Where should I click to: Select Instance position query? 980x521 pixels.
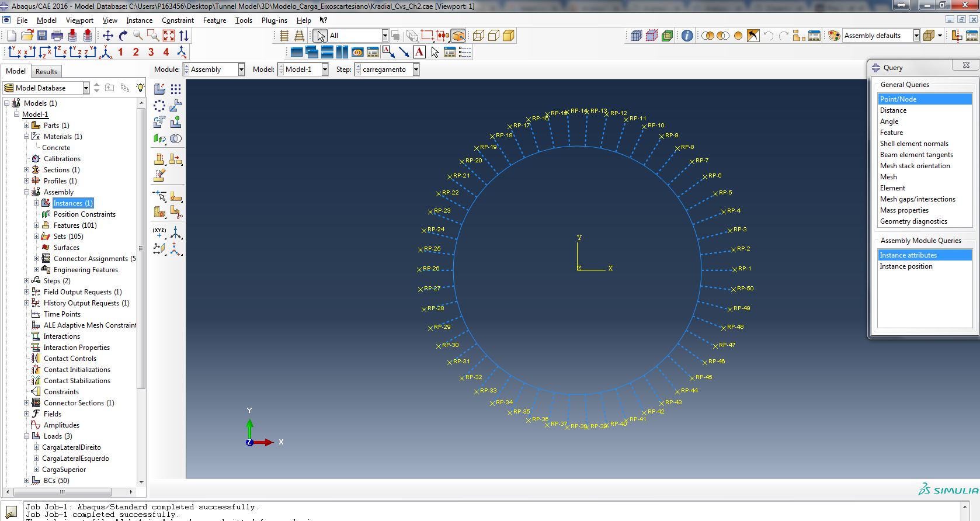click(925, 266)
